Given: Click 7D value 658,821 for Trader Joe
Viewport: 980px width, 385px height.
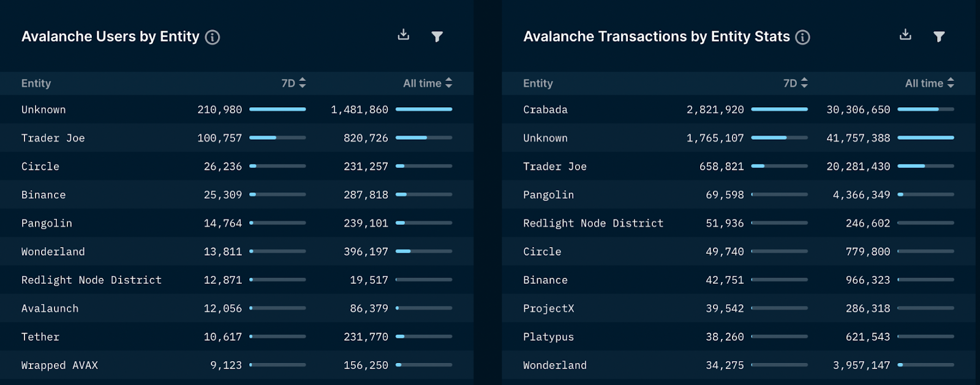Looking at the screenshot, I should click(722, 167).
